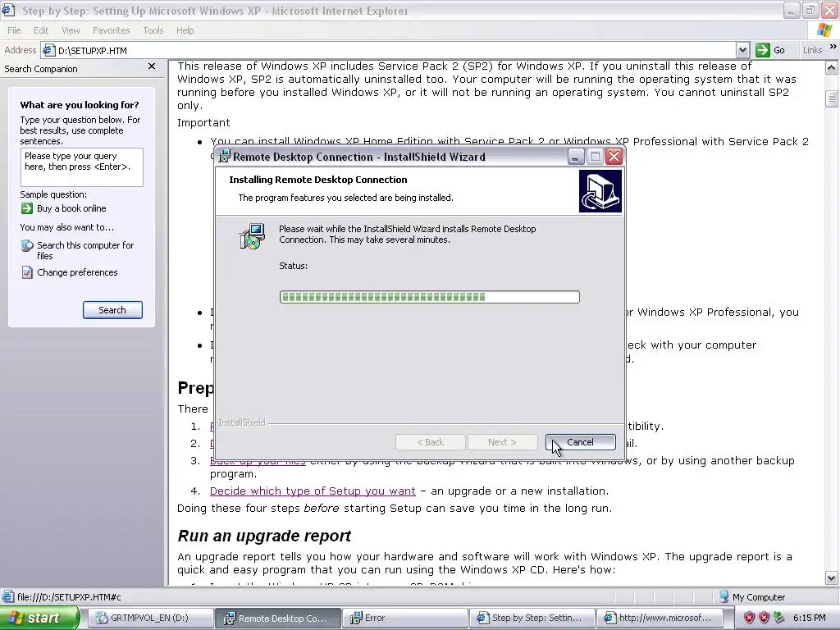840x630 pixels.
Task: Minimize the InstallShield Wizard window
Action: 575,157
